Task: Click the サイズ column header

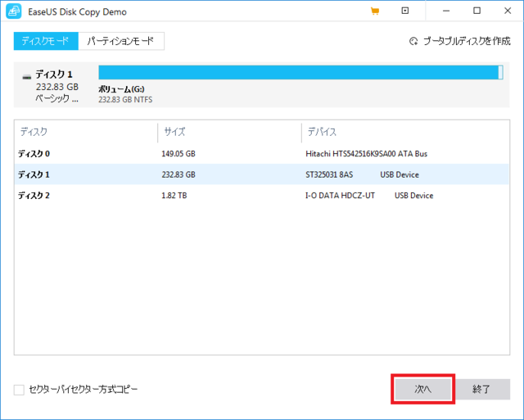Action: (174, 132)
